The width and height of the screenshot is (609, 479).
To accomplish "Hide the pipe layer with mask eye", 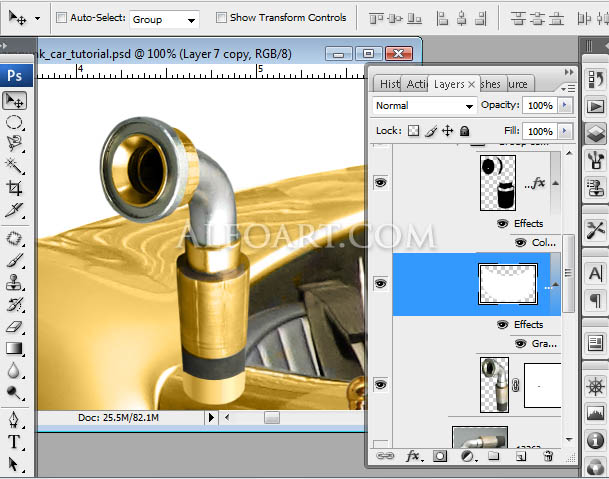I will 380,385.
